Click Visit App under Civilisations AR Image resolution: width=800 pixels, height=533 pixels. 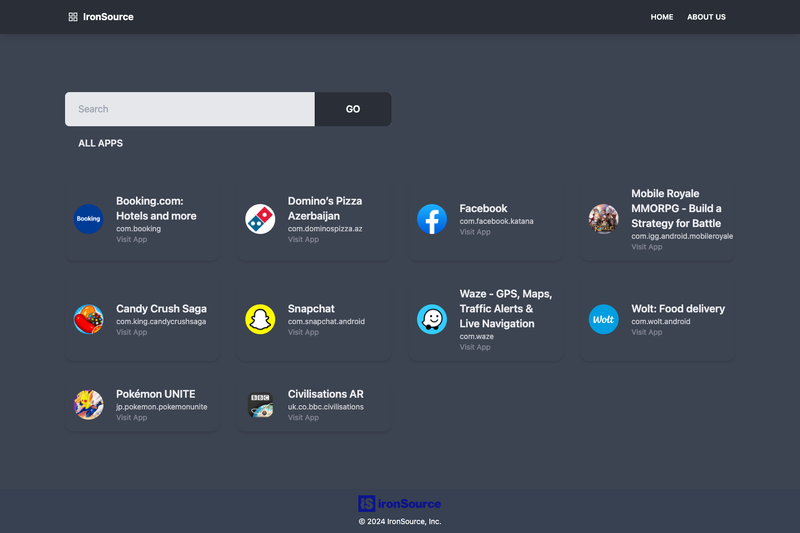pyautogui.click(x=303, y=417)
